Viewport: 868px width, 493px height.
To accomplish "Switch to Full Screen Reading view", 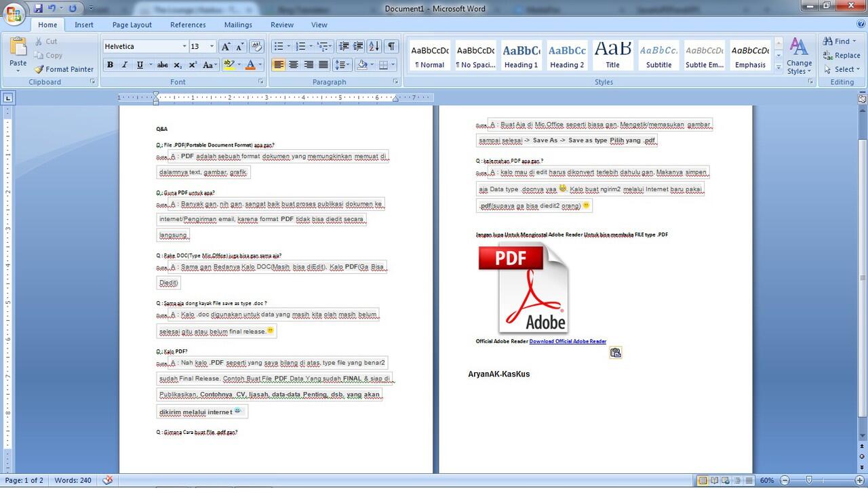I will point(715,480).
